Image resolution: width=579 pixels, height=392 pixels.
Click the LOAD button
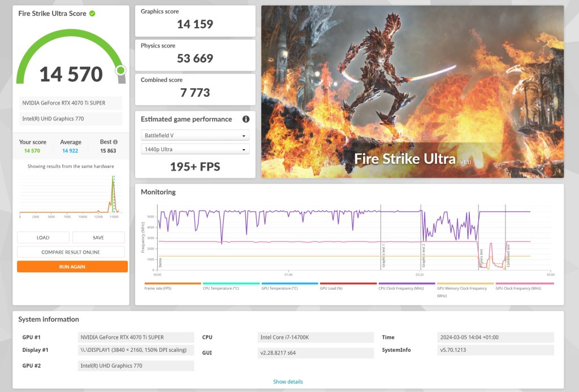point(43,237)
